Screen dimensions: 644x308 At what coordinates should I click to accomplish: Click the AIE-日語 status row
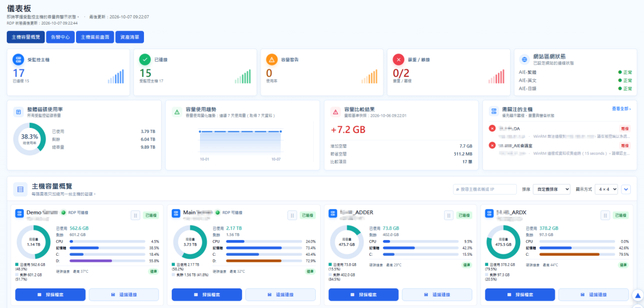575,88
